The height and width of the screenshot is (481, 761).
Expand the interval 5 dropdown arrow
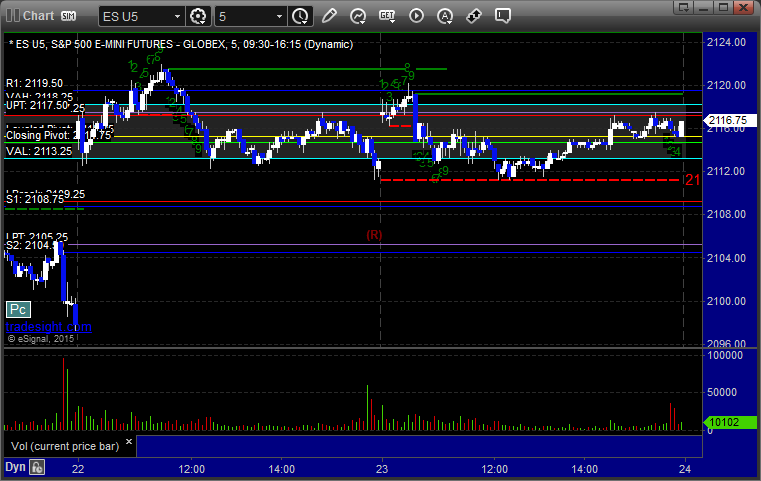(x=280, y=17)
